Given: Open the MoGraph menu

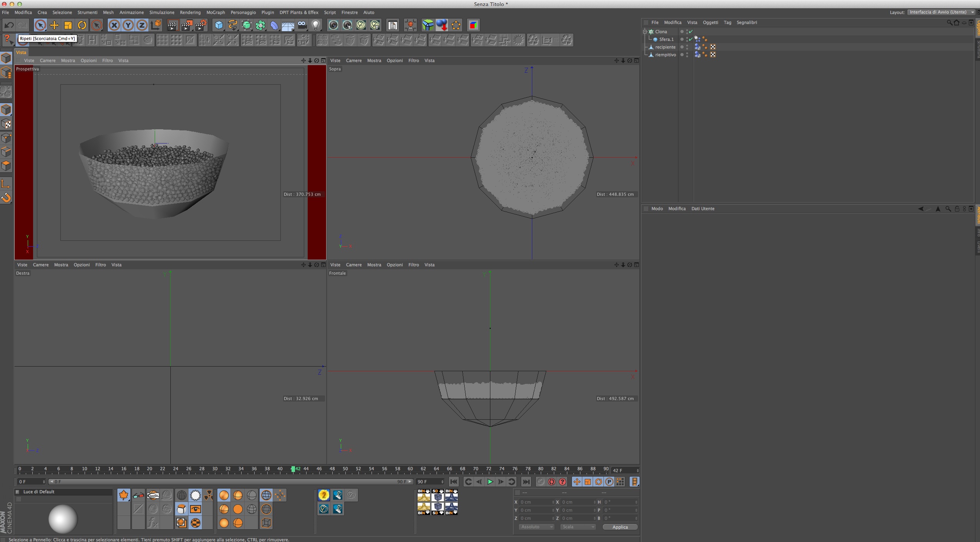Looking at the screenshot, I should (x=215, y=12).
